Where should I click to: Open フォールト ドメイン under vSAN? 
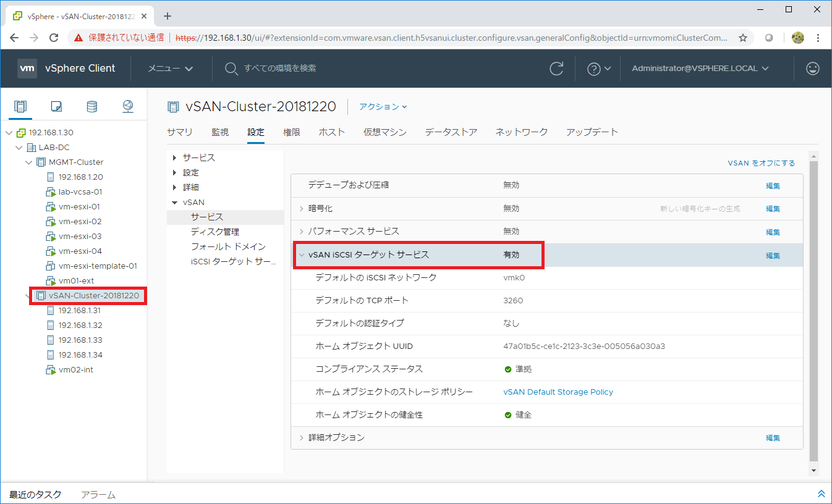[x=228, y=246]
